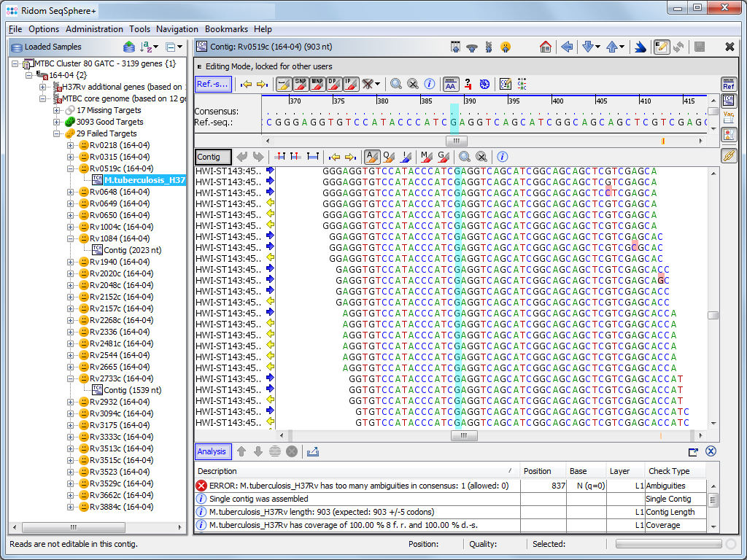This screenshot has width=747, height=560.
Task: Collapse the 29 Failed Targets node
Action: click(x=58, y=133)
